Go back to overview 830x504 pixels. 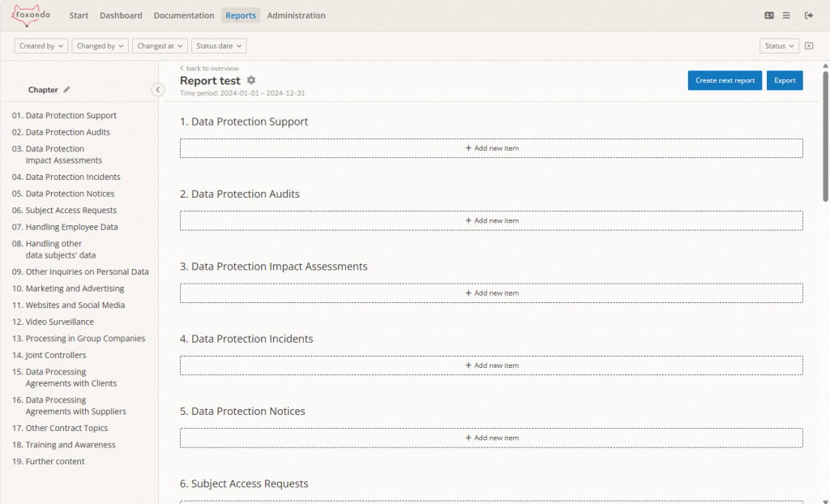click(x=207, y=68)
